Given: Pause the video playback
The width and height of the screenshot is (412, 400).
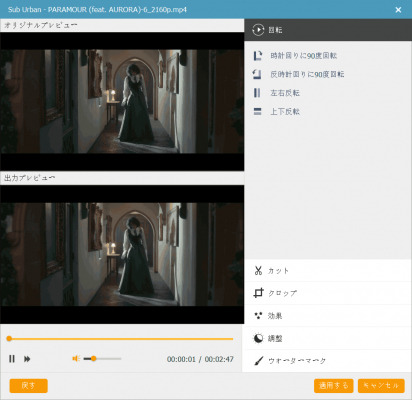Looking at the screenshot, I should tap(12, 359).
